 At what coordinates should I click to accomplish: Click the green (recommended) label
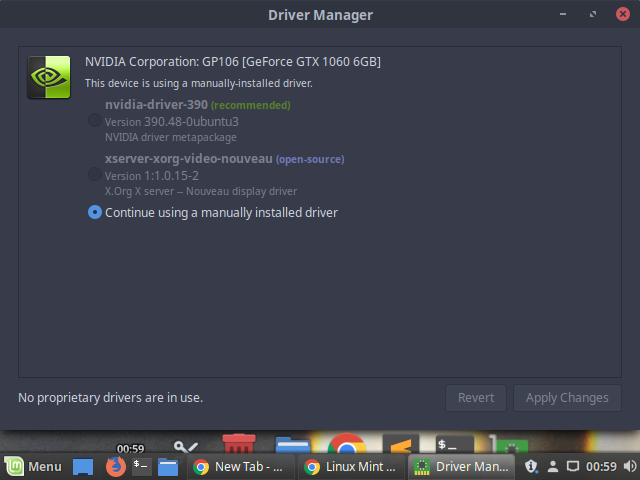click(251, 105)
